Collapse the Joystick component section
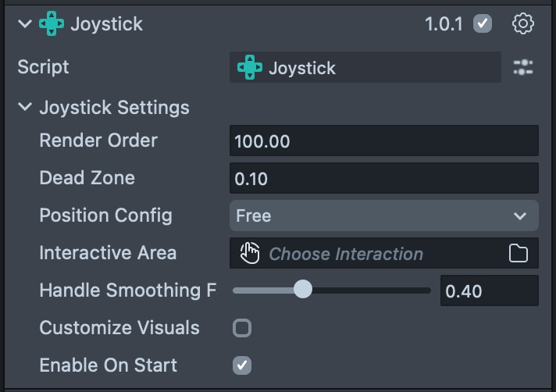 click(25, 24)
